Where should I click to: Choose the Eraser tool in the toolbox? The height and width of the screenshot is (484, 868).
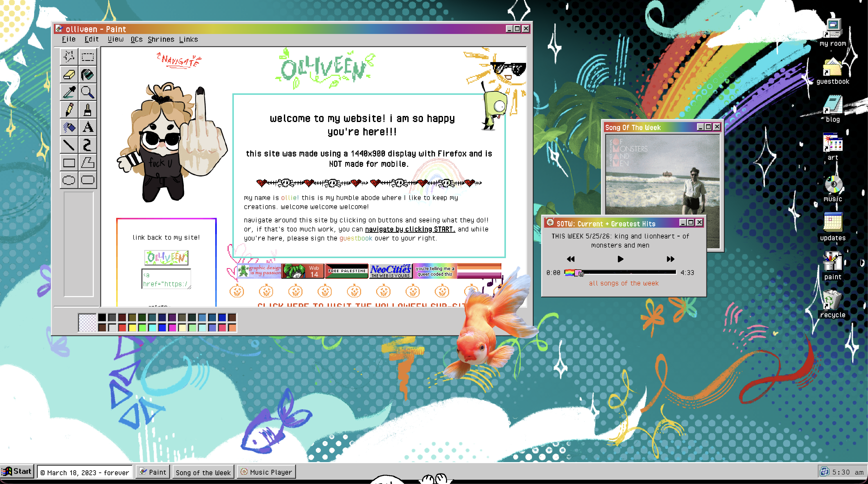click(x=69, y=74)
